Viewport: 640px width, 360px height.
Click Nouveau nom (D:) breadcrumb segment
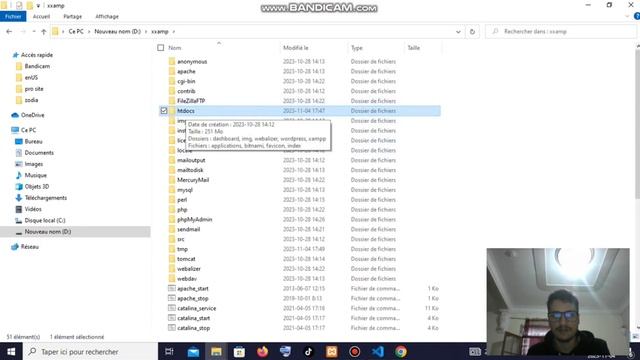pyautogui.click(x=118, y=31)
